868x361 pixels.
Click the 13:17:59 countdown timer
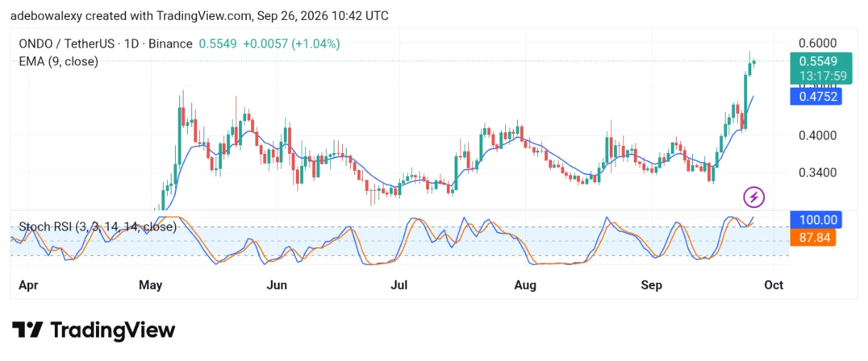point(822,75)
